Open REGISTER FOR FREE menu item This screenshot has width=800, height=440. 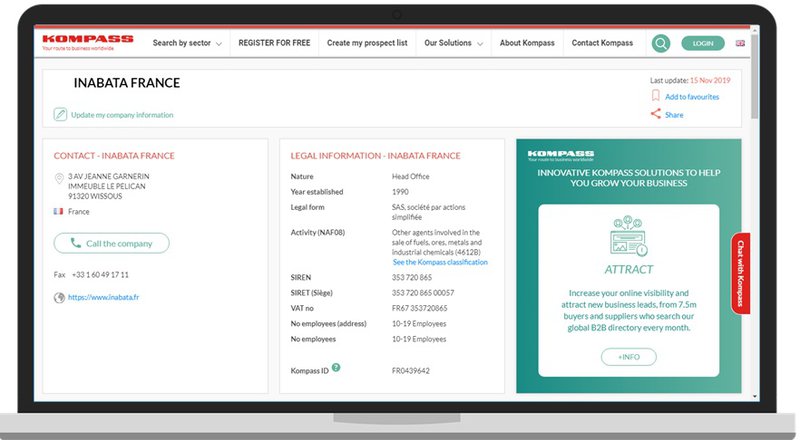(273, 43)
